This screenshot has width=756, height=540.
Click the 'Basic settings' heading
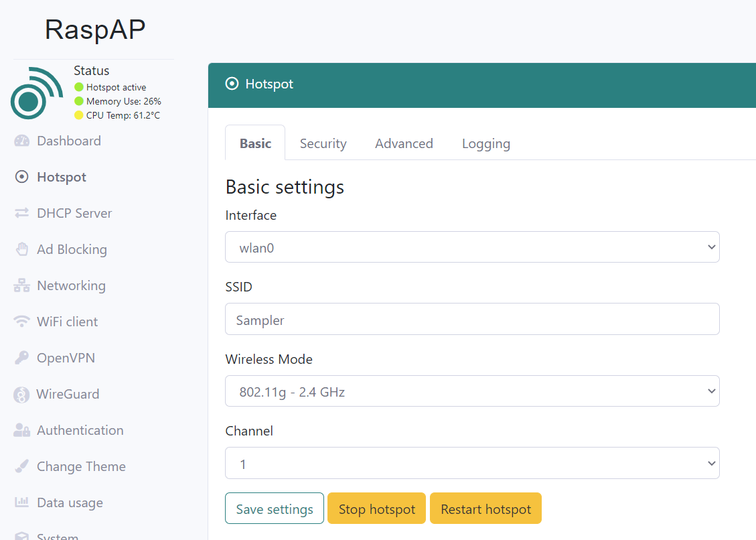coord(285,187)
